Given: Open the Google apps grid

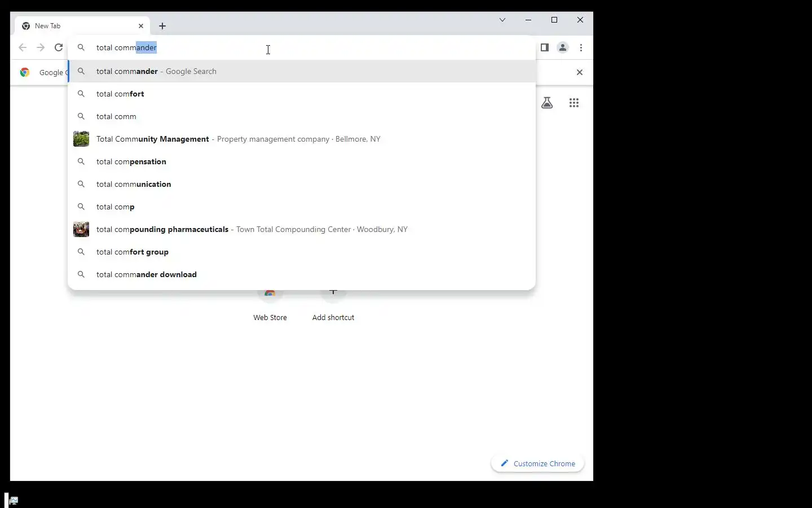Looking at the screenshot, I should 574,103.
